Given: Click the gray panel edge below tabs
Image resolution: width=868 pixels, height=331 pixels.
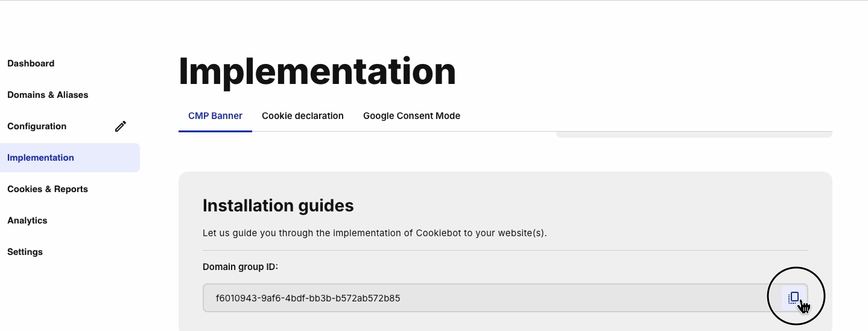Looking at the screenshot, I should (694, 134).
